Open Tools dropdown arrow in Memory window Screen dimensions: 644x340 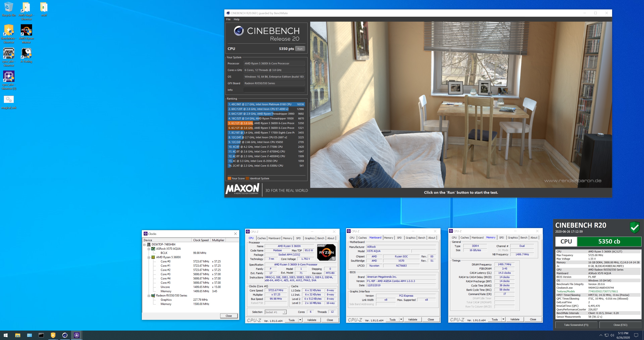pos(503,320)
